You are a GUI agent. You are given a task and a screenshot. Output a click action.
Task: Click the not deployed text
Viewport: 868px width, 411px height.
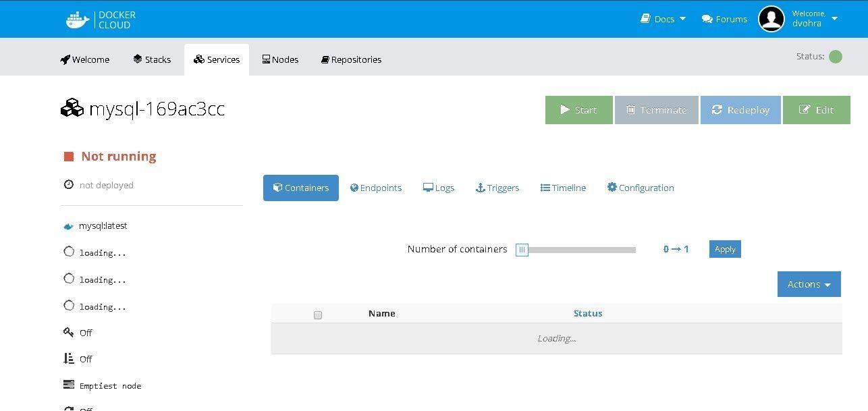point(107,185)
